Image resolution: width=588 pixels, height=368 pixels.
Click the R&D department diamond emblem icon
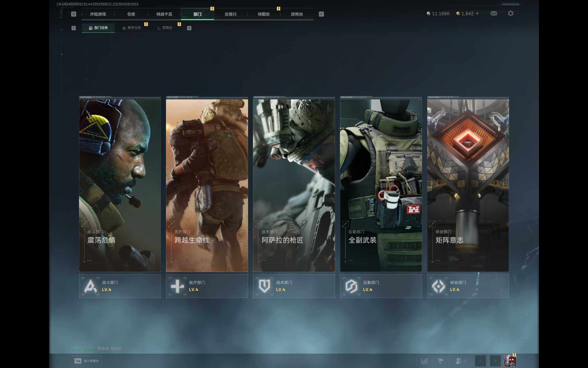(x=439, y=286)
